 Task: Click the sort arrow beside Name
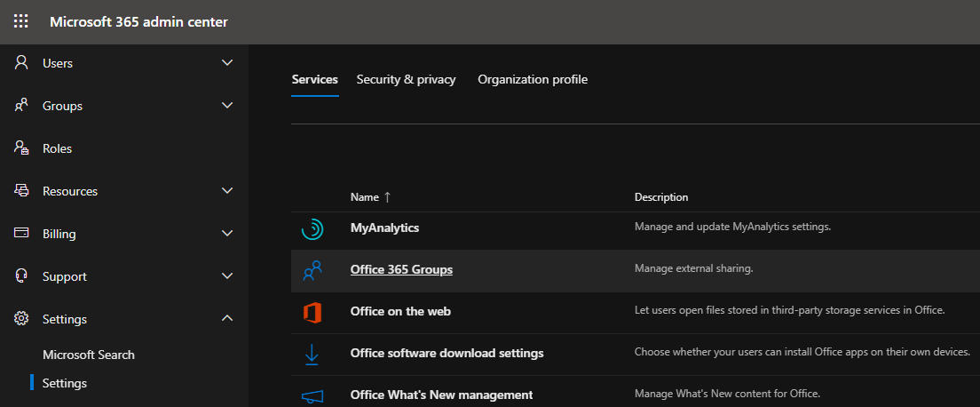[387, 196]
